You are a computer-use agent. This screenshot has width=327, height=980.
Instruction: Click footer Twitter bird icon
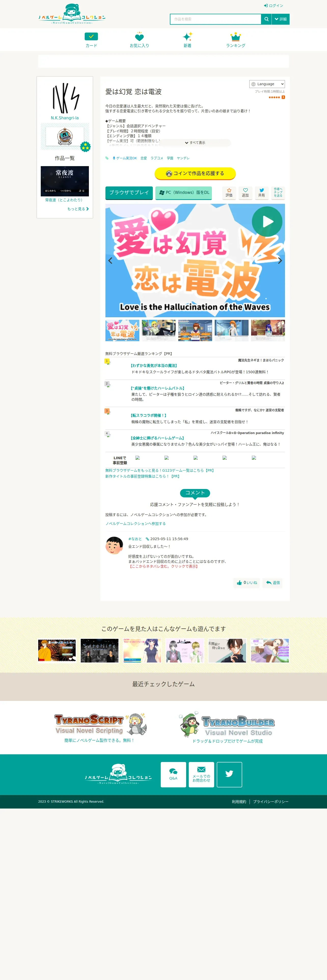[x=229, y=774]
